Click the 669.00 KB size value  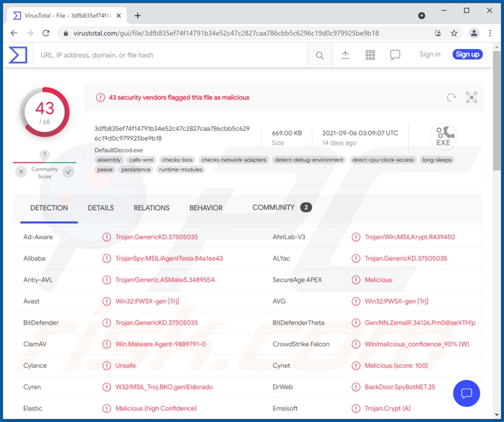[x=286, y=133]
